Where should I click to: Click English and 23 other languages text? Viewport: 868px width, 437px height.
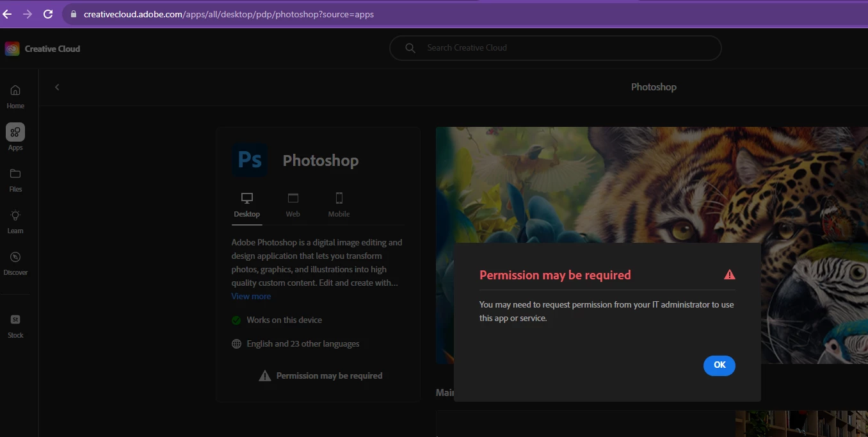(303, 344)
